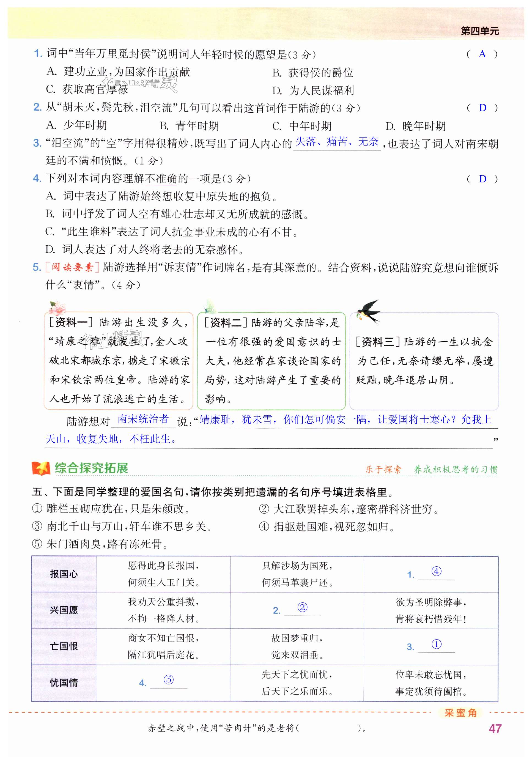Select option D 晚年时期 in question 2

[x=415, y=126]
